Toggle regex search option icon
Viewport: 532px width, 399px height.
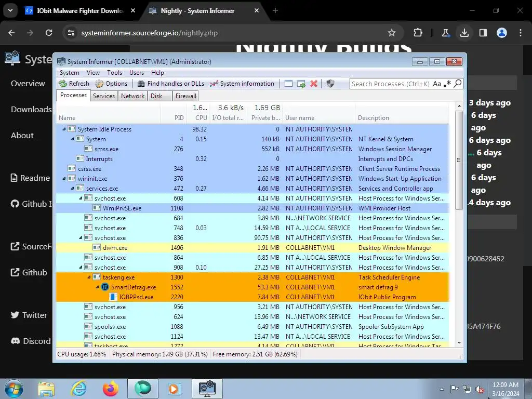pyautogui.click(x=447, y=84)
